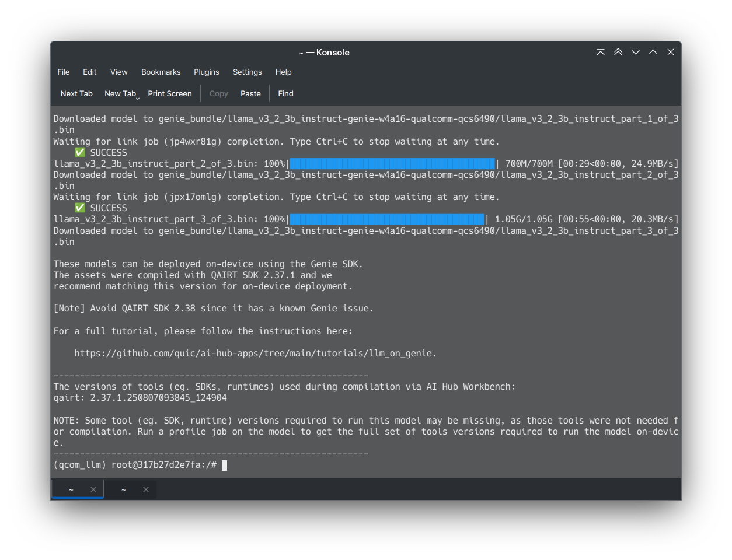Click the Paste toolbar button
Image resolution: width=732 pixels, height=560 pixels.
[250, 93]
